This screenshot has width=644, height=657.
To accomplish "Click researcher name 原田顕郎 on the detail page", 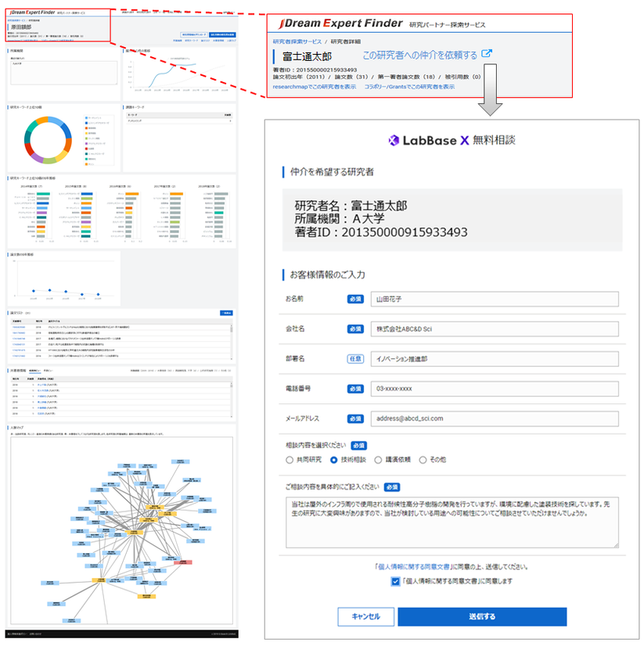I will click(21, 27).
